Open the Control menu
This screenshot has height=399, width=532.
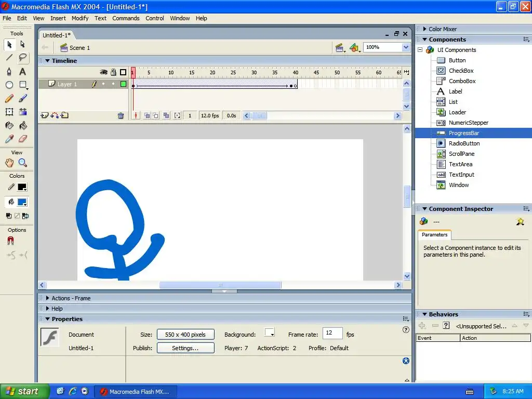click(155, 18)
